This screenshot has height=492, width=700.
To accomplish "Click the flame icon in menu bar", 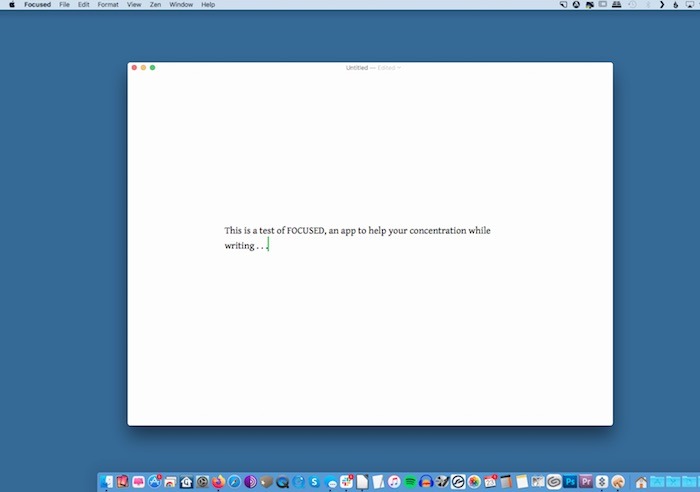I will coord(675,4).
